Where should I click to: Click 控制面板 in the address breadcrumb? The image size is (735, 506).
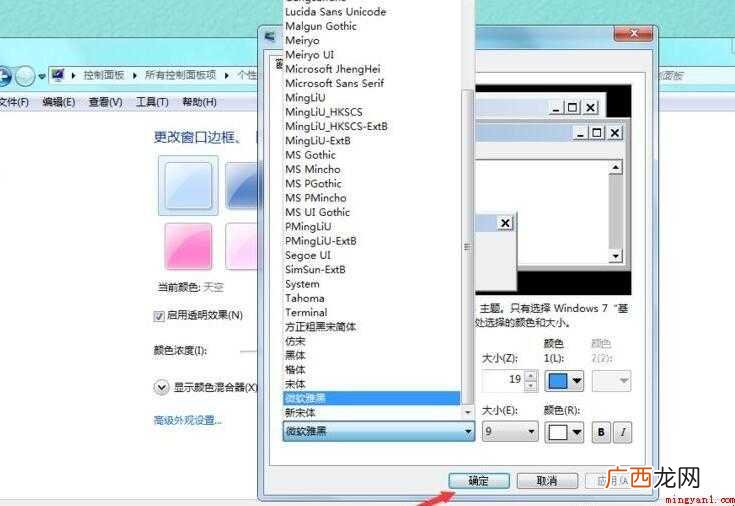click(x=104, y=75)
